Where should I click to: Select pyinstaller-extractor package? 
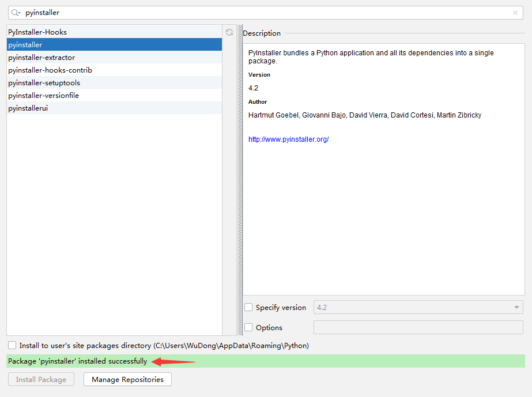pyautogui.click(x=114, y=58)
